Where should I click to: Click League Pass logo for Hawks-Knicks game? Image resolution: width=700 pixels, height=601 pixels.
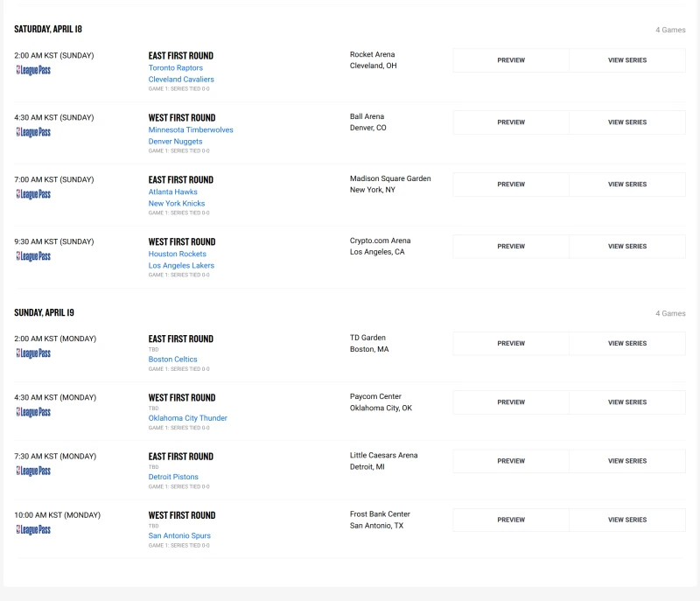click(33, 194)
